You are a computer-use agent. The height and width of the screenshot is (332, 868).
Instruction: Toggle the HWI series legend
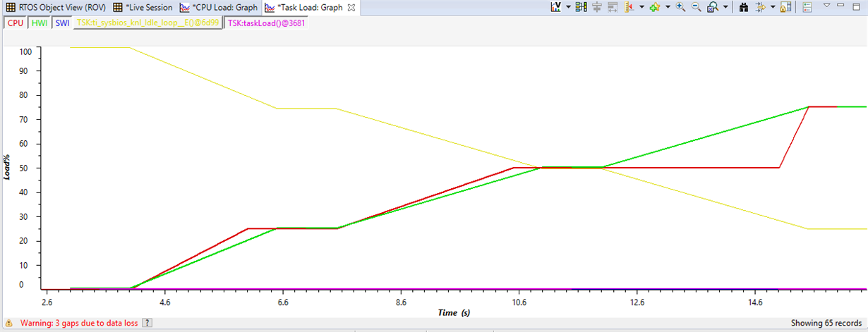click(40, 23)
